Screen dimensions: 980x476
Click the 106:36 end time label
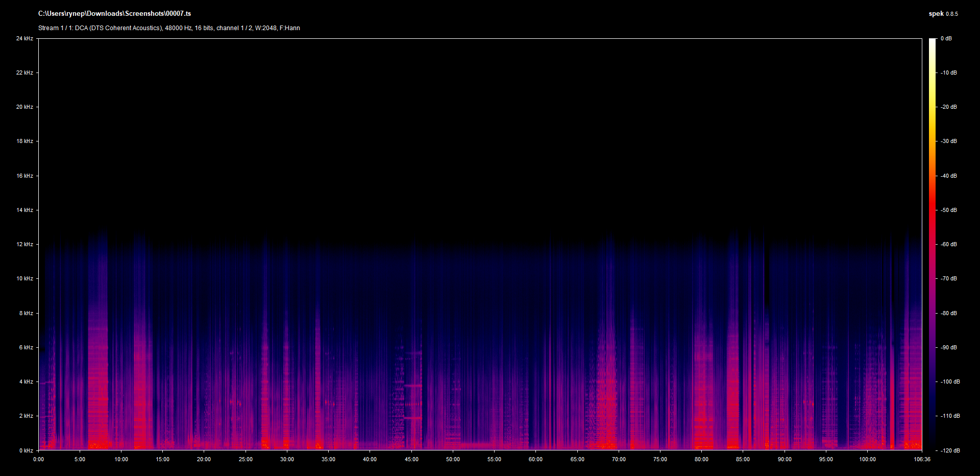click(922, 459)
